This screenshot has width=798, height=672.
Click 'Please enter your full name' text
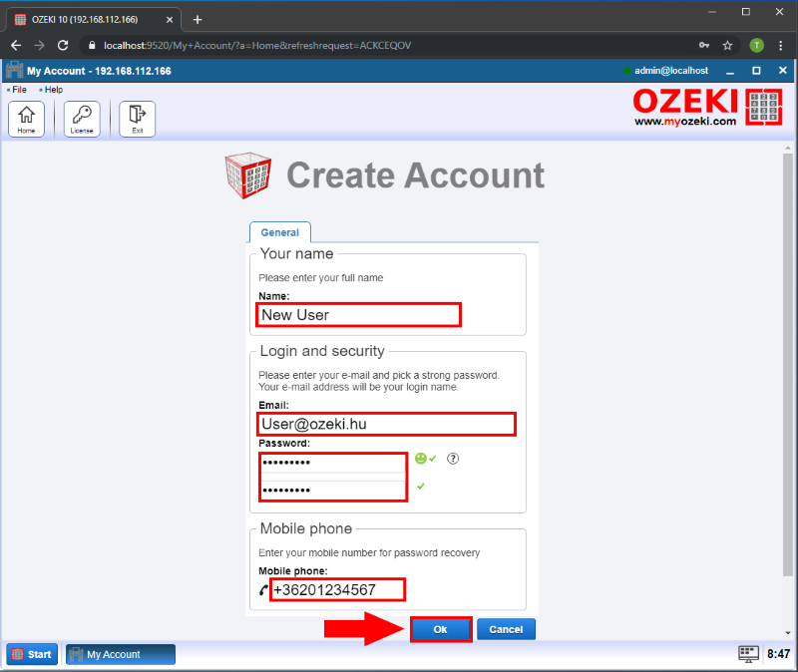point(320,278)
